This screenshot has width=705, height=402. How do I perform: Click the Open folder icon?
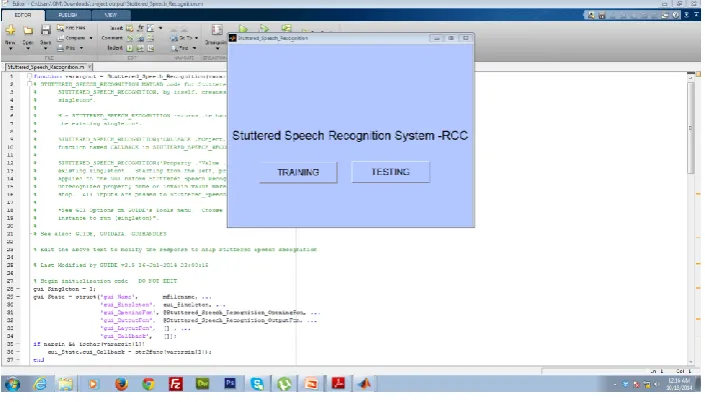tap(28, 30)
